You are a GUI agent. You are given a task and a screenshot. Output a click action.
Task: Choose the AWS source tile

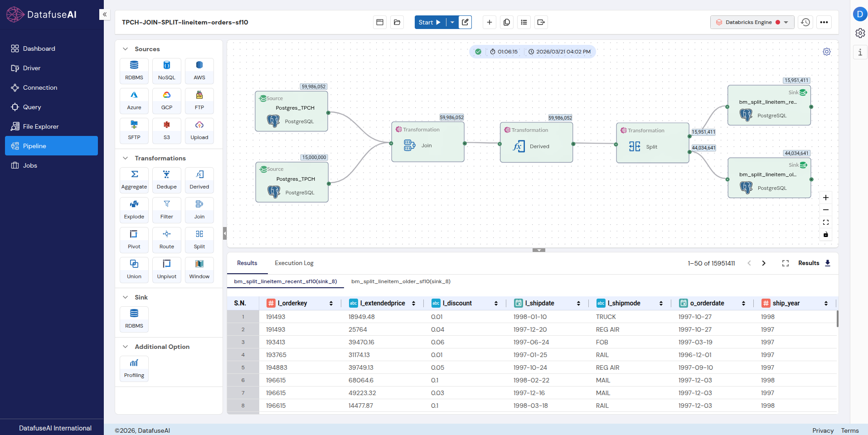tap(199, 71)
